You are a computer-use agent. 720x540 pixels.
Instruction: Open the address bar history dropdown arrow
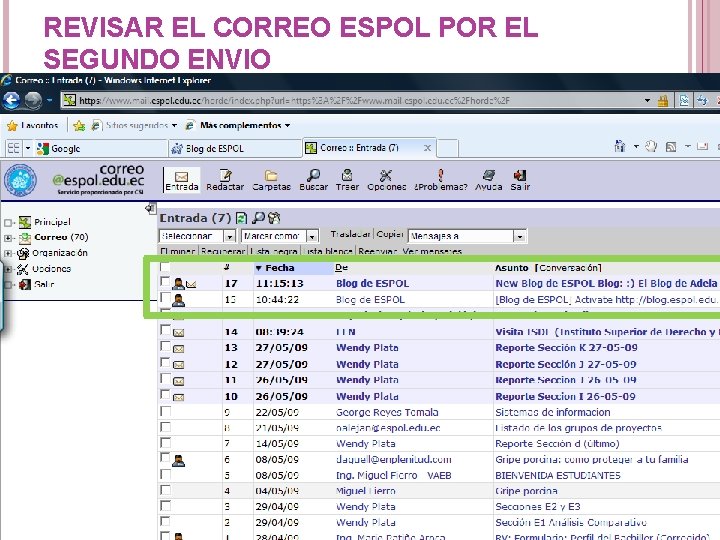[647, 101]
